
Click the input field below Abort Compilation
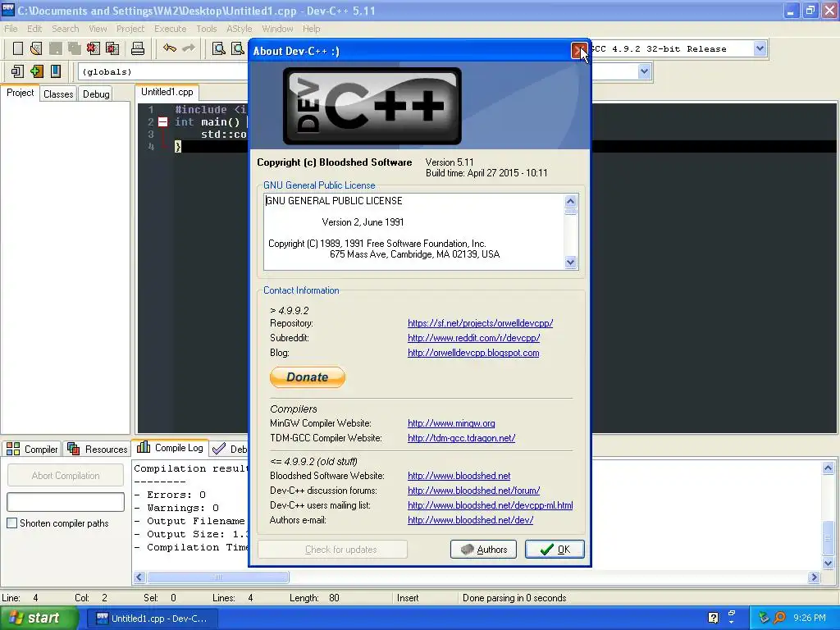click(x=66, y=502)
